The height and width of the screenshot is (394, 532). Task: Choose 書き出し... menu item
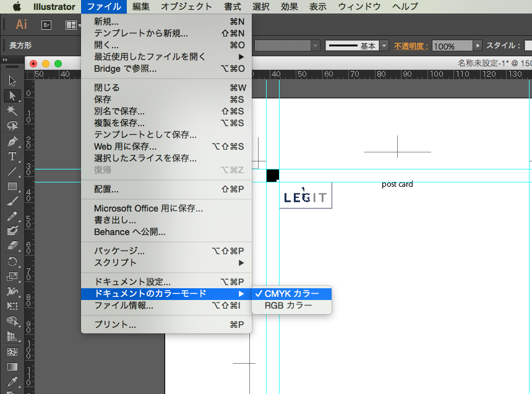166,220
